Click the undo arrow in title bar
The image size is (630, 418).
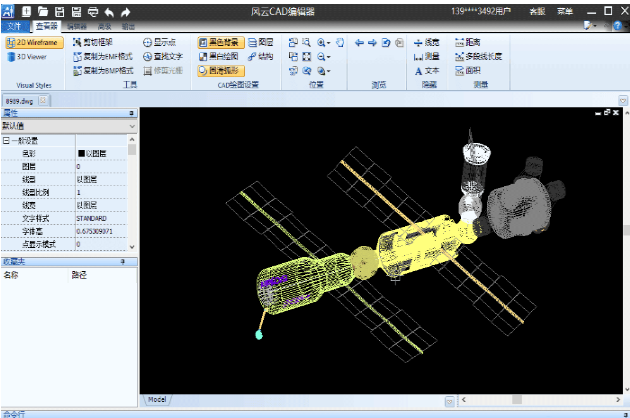click(x=109, y=11)
